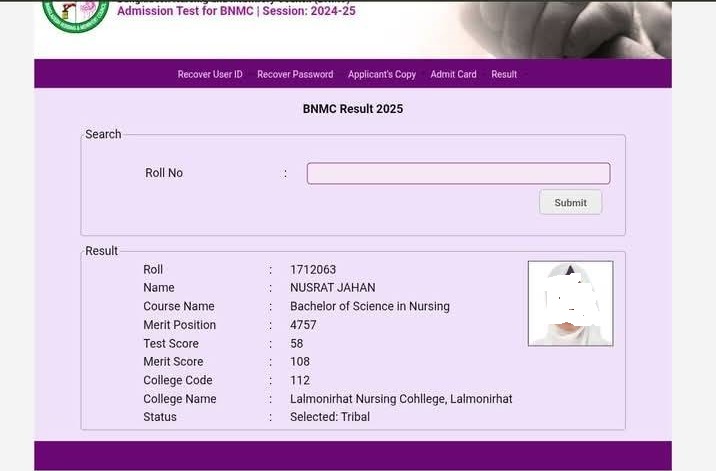Select Lalmonirhat Nursing Cohllege college name
The height and width of the screenshot is (471, 716).
pyautogui.click(x=401, y=399)
